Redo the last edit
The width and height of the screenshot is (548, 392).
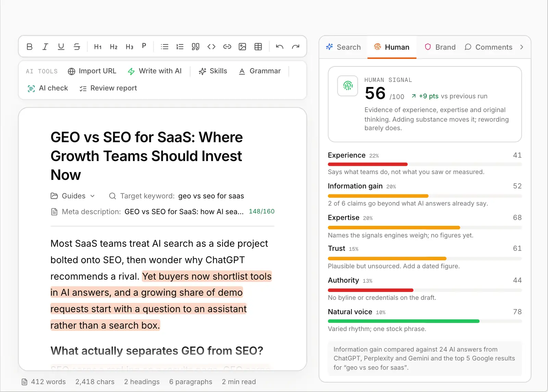(296, 47)
